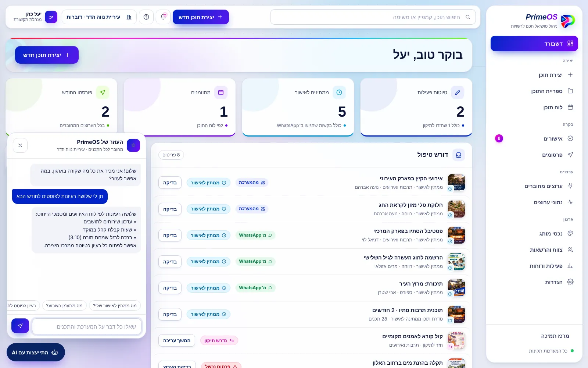Select suggestion chip מה ממתין לאישור שלי?
The width and height of the screenshot is (588, 368).
click(x=115, y=305)
